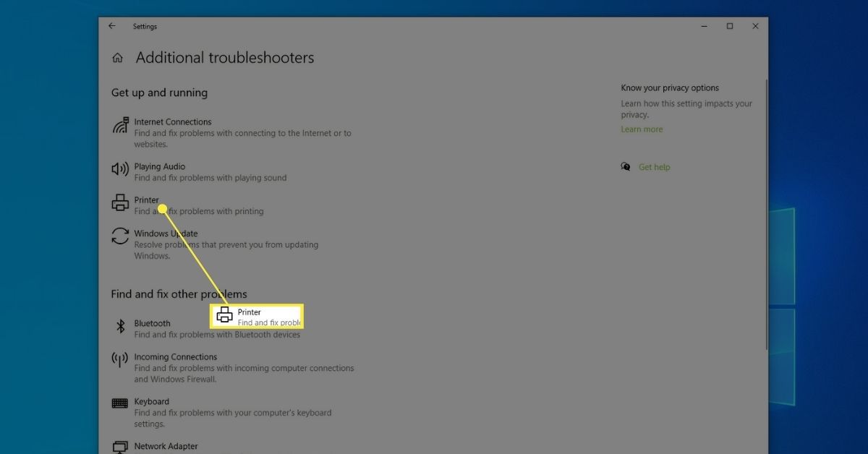This screenshot has height=454, width=868.
Task: Click the Keyboard troubleshooter icon
Action: [120, 403]
